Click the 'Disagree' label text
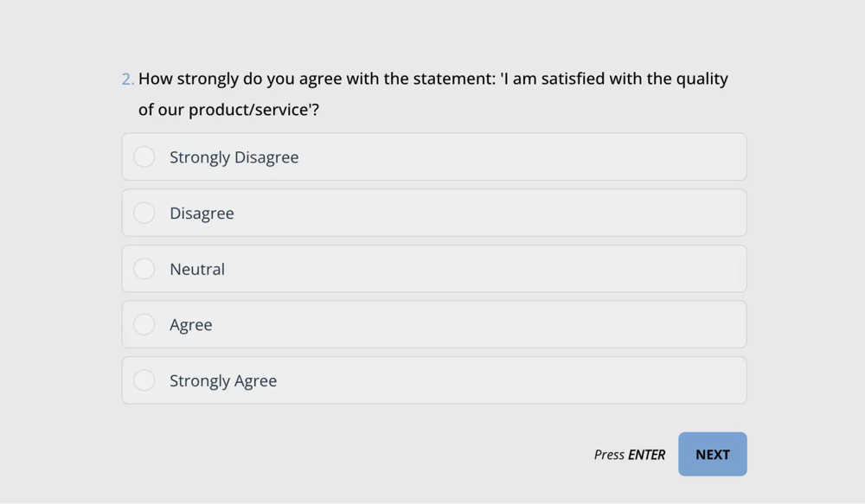This screenshot has height=504, width=865. click(202, 214)
